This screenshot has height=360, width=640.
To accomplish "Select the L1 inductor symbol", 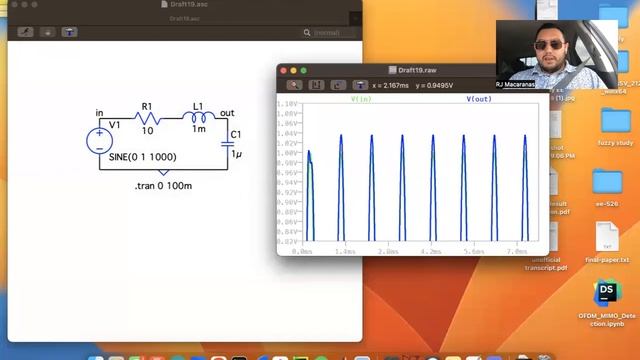I will [x=198, y=117].
